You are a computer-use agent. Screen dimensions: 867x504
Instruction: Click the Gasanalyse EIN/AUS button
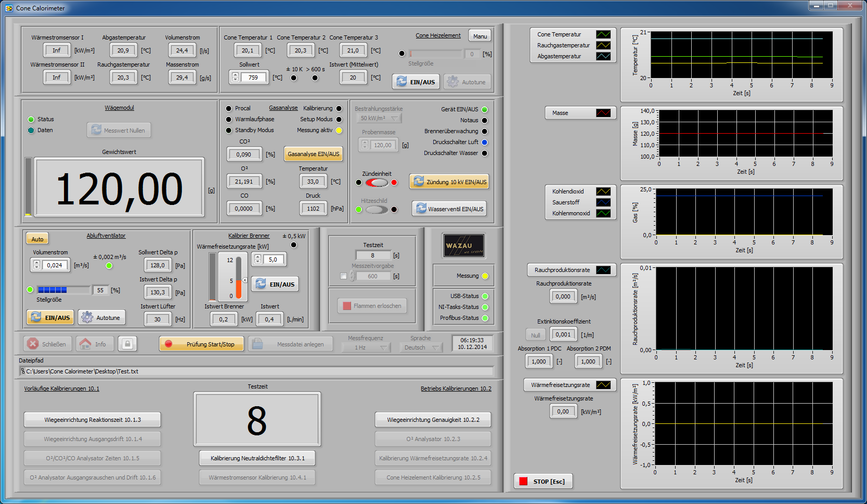313,154
